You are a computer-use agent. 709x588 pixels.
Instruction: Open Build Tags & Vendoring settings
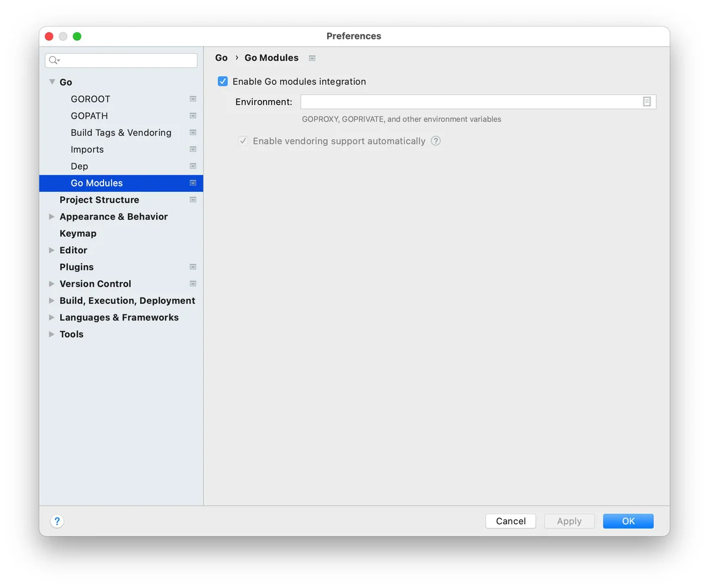click(121, 133)
